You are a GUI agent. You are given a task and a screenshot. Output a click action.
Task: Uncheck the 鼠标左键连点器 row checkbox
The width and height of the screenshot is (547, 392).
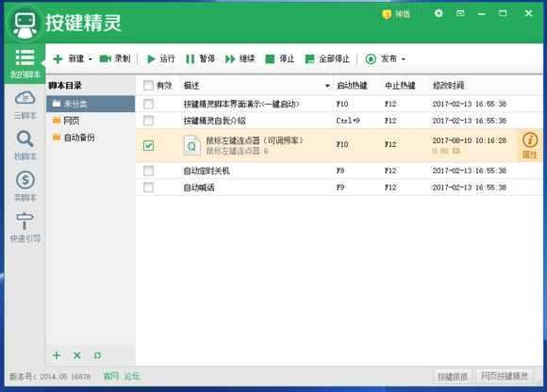click(x=148, y=145)
